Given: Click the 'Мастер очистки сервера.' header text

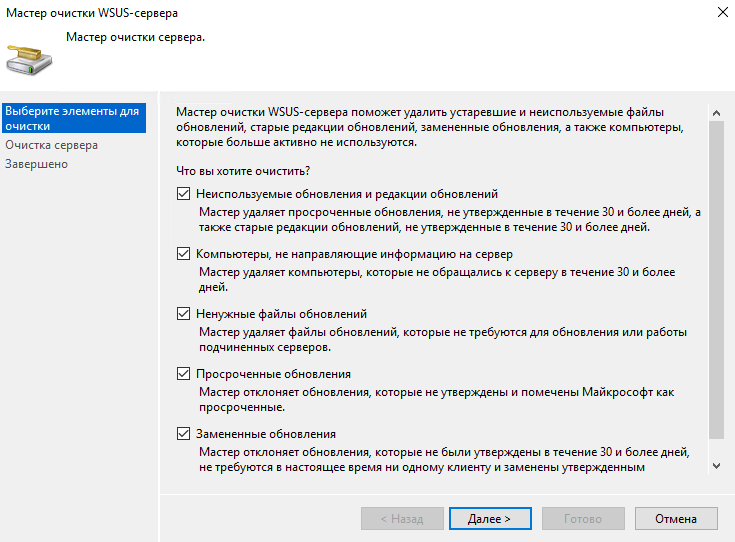Looking at the screenshot, I should 135,37.
